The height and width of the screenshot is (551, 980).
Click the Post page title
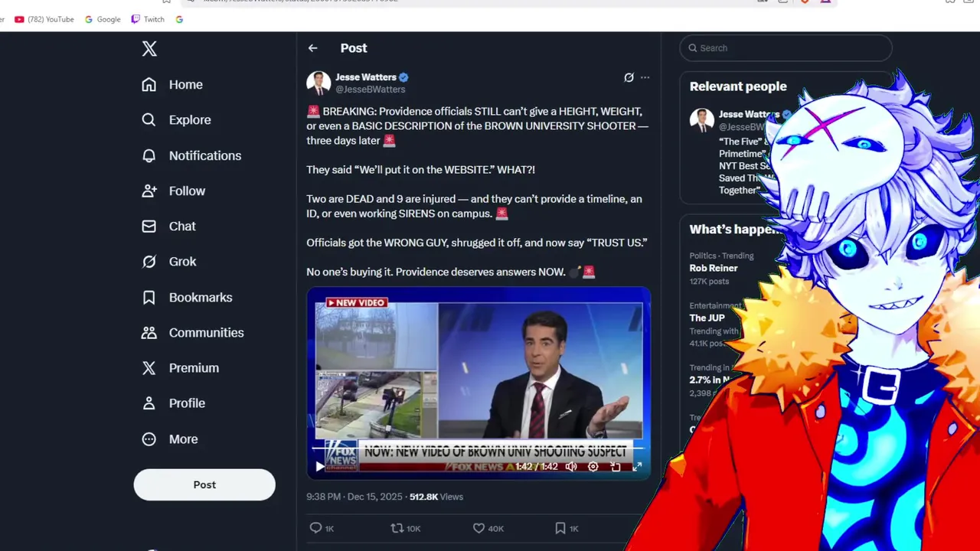(354, 48)
